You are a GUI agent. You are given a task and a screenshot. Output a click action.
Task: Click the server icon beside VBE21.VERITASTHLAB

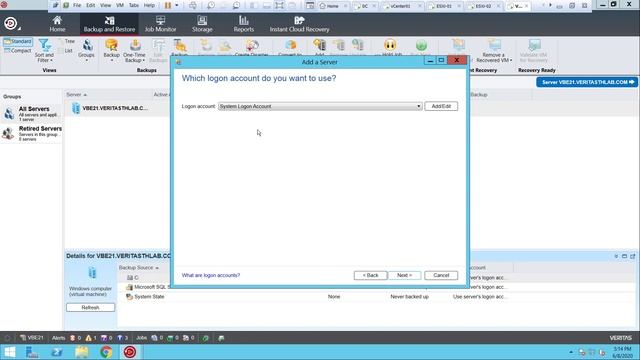76,108
